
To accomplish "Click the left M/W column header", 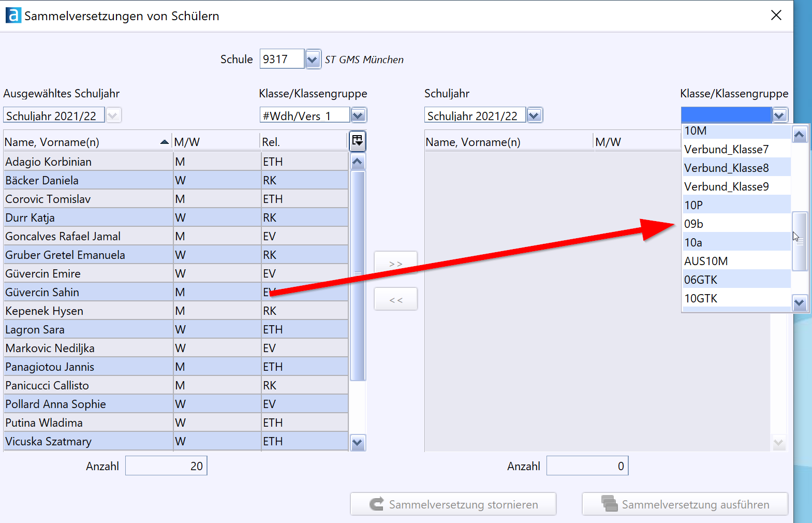I will pyautogui.click(x=216, y=142).
